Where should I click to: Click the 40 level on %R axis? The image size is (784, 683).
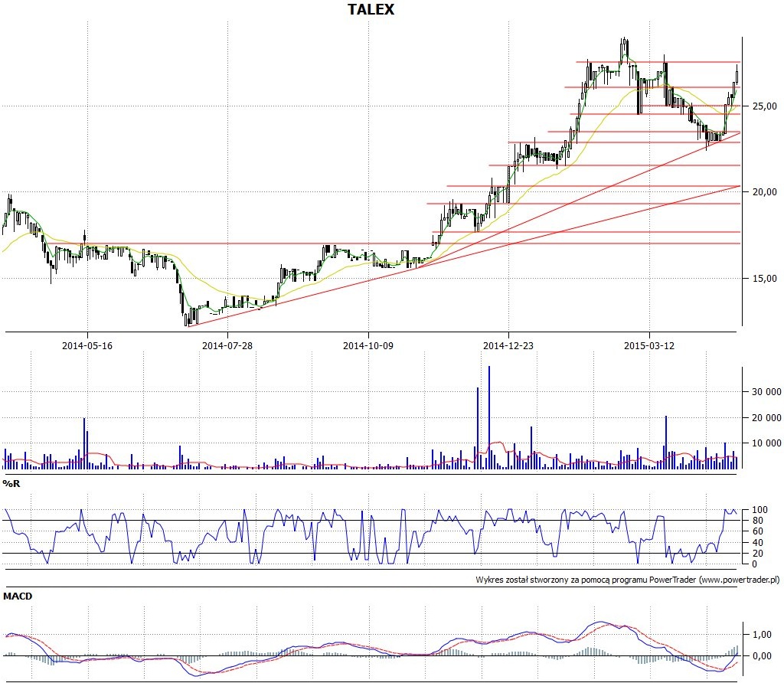758,543
